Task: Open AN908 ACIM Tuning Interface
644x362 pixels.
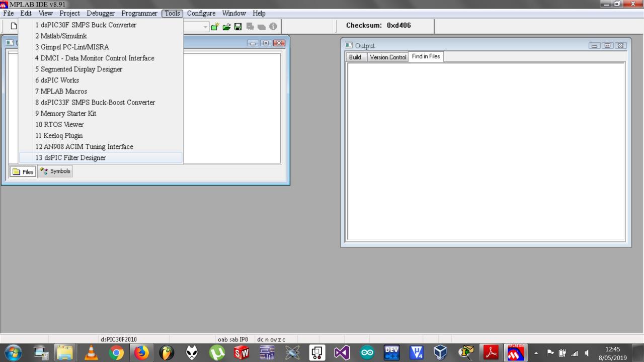Action: pyautogui.click(x=101, y=147)
